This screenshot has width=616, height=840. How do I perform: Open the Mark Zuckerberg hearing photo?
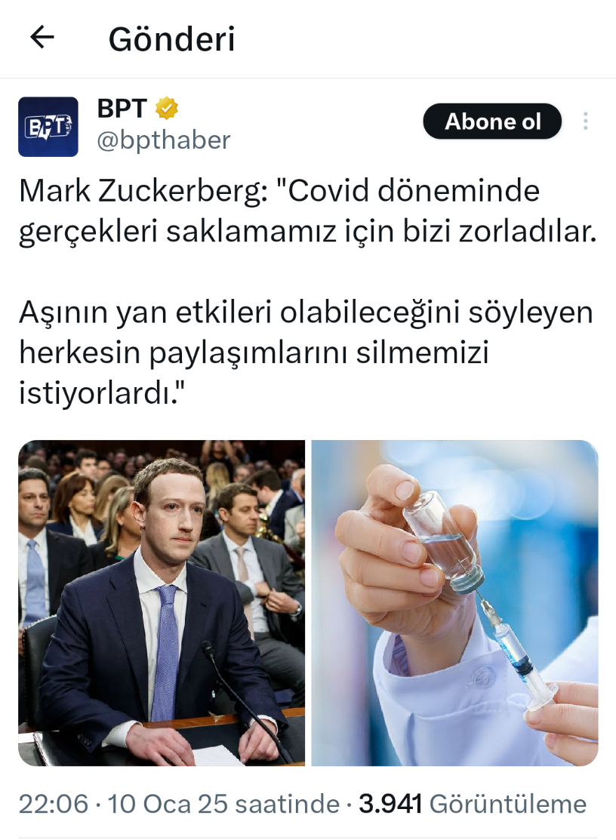click(x=162, y=603)
